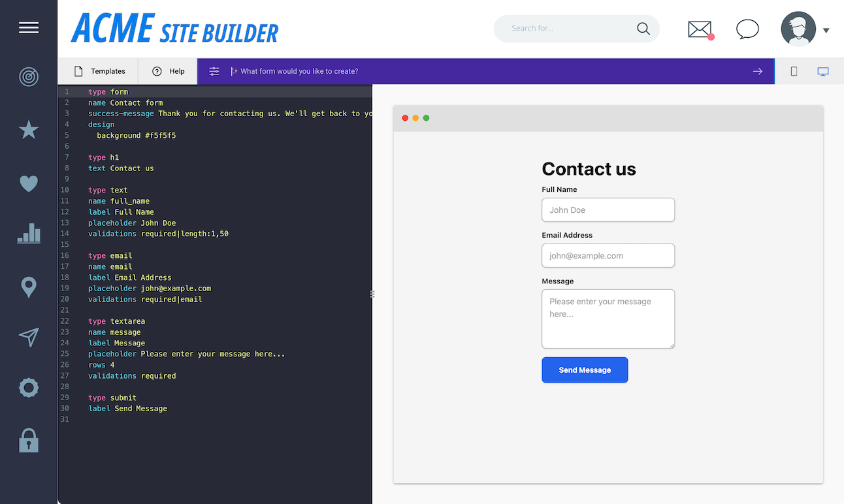Click the Message textarea in preview
The image size is (844, 504).
coord(608,319)
